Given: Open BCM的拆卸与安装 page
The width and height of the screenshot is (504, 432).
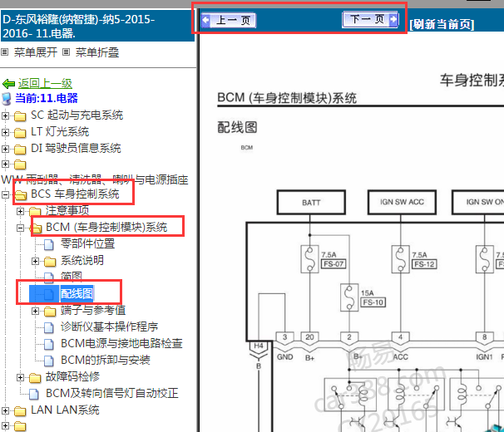Looking at the screenshot, I should (x=106, y=361).
